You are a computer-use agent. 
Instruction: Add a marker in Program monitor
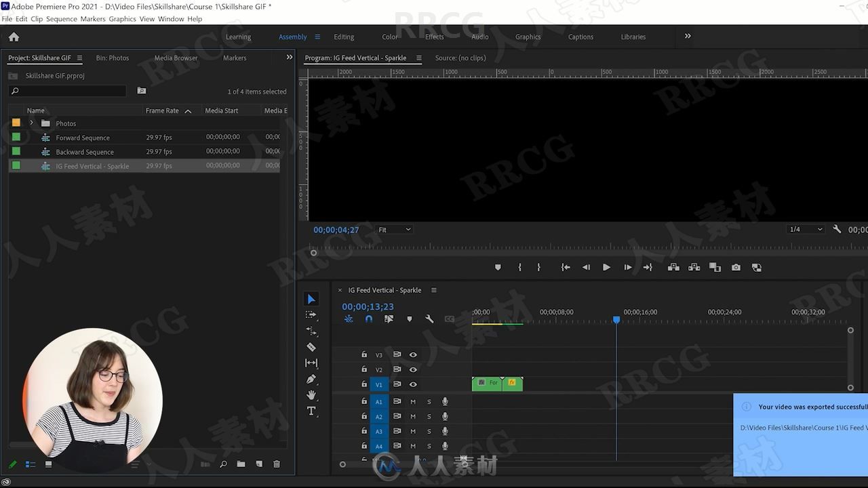tap(498, 268)
